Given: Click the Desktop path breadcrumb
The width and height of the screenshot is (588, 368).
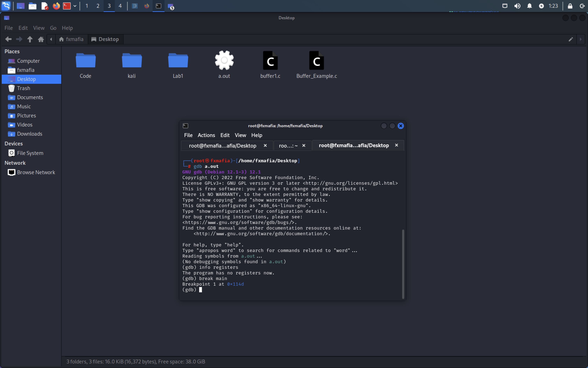Looking at the screenshot, I should point(106,39).
